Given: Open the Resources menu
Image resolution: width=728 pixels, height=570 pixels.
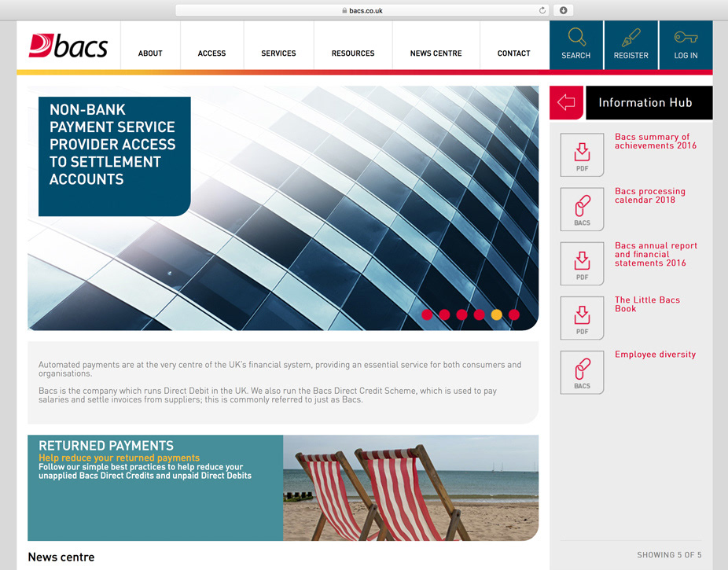Looking at the screenshot, I should point(353,53).
